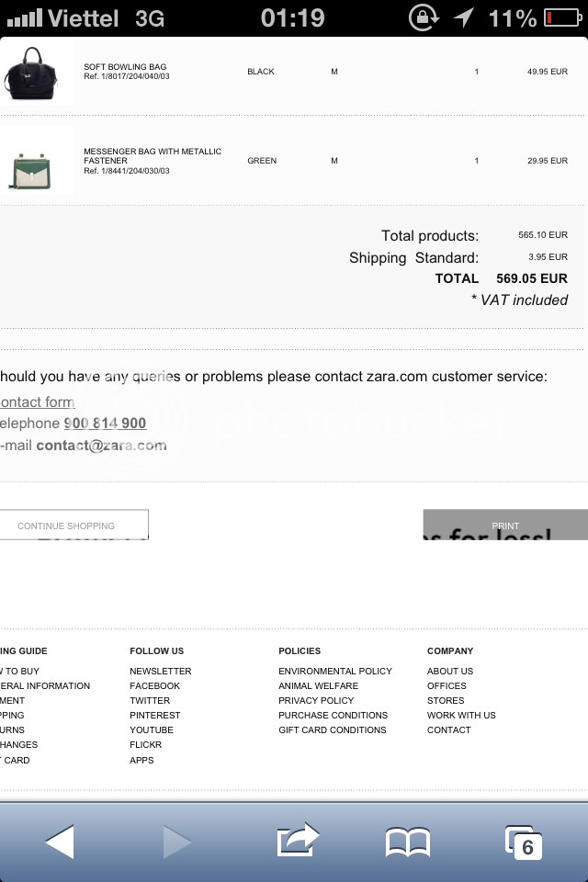Email contact@zara.com address link
588x882 pixels.
coord(101,445)
